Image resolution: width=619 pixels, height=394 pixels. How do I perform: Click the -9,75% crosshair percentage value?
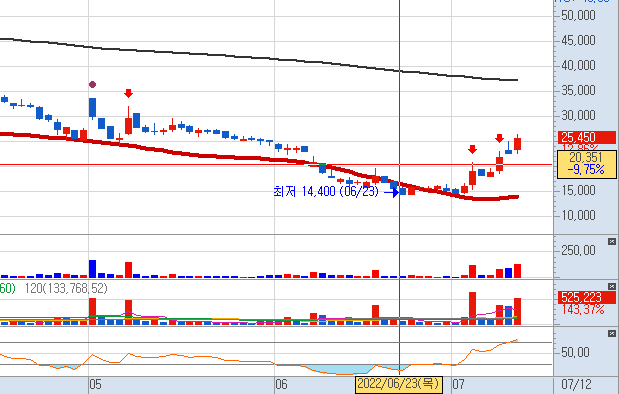pyautogui.click(x=586, y=170)
